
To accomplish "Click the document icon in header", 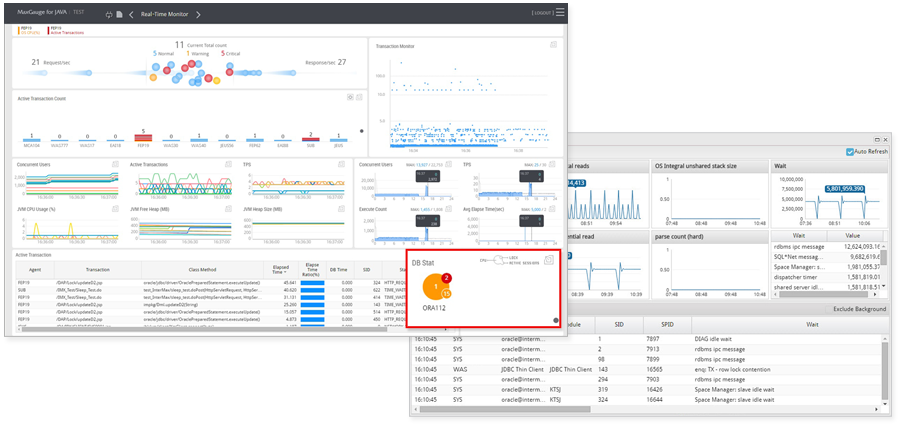I will (x=119, y=14).
